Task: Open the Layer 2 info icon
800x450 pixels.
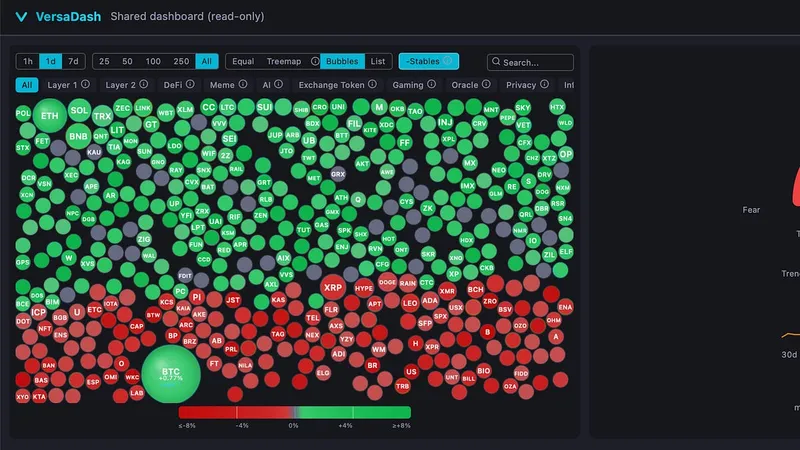Action: pos(144,84)
